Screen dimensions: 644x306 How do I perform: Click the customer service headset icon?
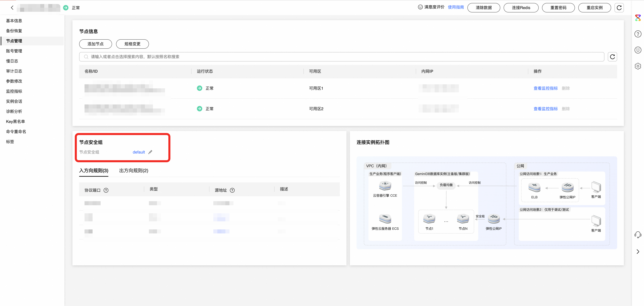(x=638, y=235)
